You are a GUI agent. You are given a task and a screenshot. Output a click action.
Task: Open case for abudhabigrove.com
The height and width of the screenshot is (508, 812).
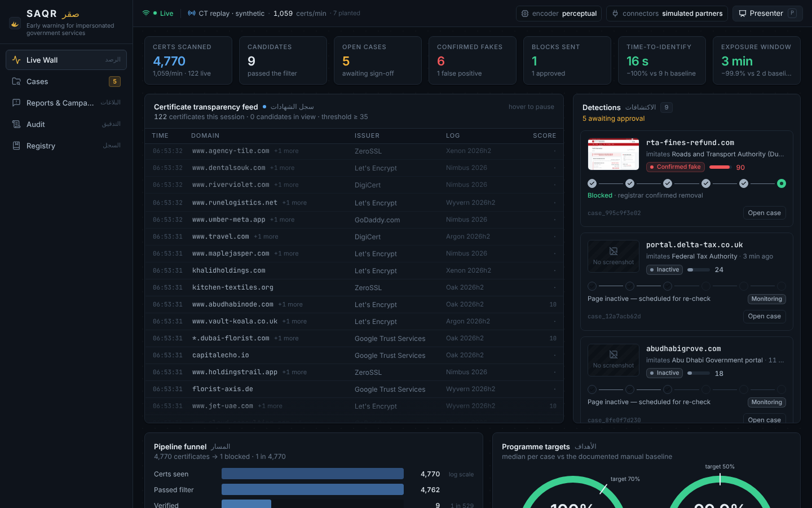pos(764,419)
